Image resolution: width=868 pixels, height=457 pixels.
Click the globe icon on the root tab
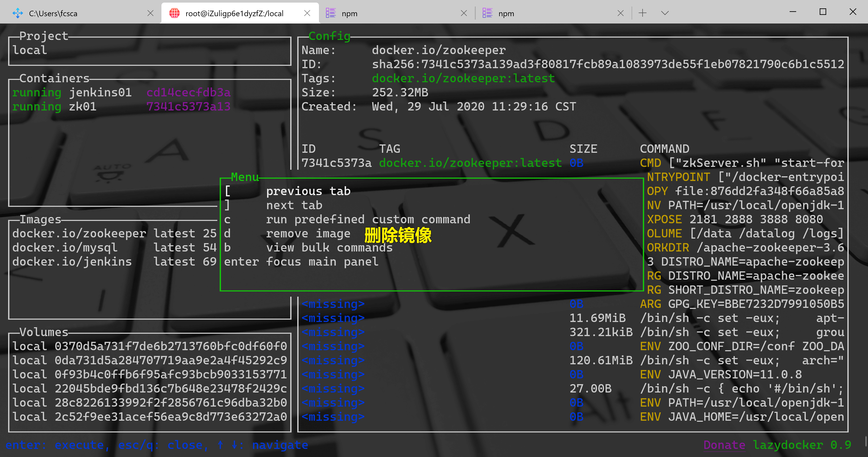coord(174,13)
